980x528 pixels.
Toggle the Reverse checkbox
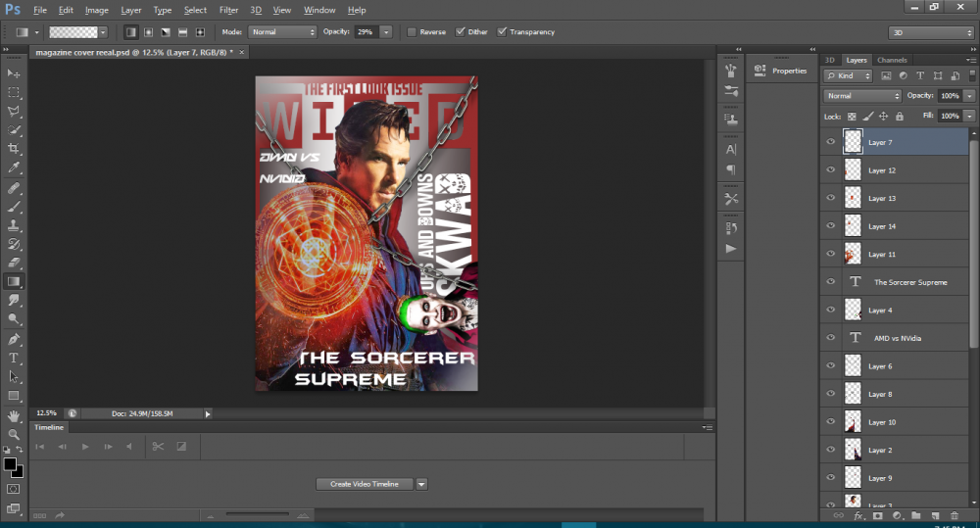click(x=412, y=32)
